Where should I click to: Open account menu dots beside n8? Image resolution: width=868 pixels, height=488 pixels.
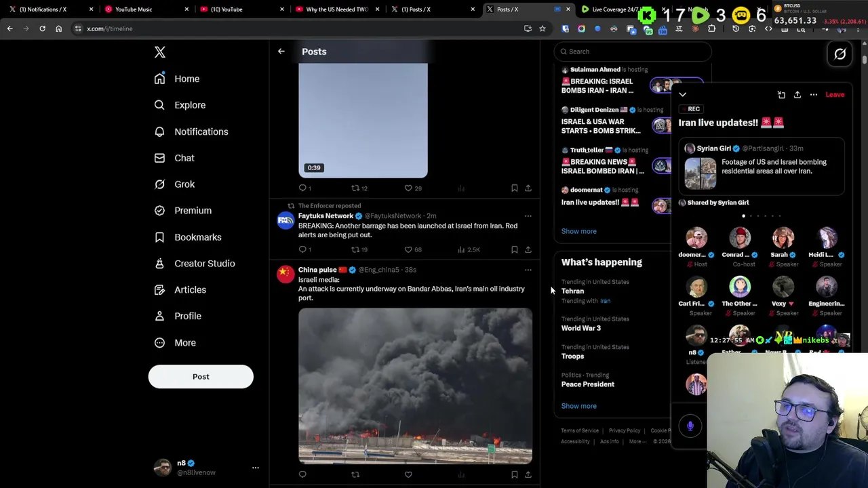(256, 468)
